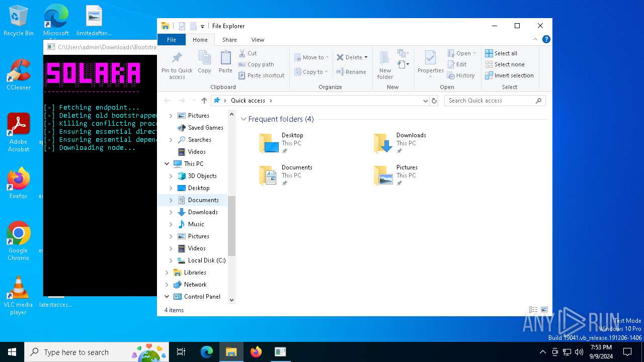Click the Copy ribbon icon
This screenshot has width=644, height=362.
pyautogui.click(x=204, y=58)
